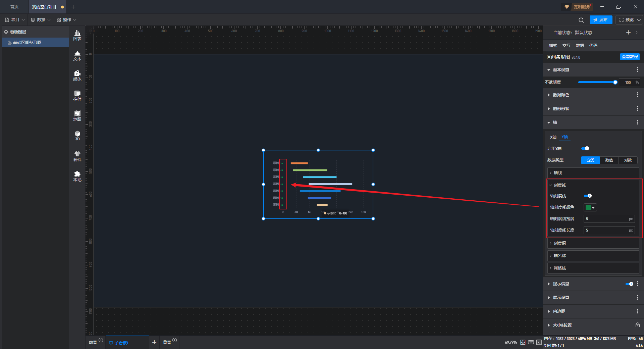Open the 本地 local component panel
644x349 pixels.
77,176
